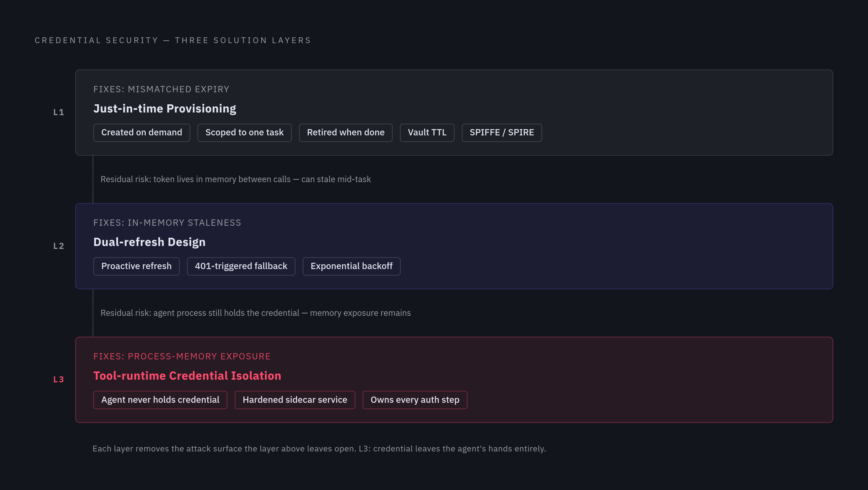Click the 'FIXES: IN-MEMORY STALENESS' label

(x=167, y=223)
